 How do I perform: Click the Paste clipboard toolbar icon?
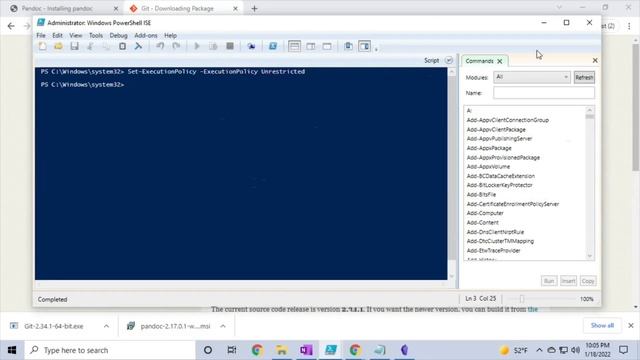tap(122, 46)
